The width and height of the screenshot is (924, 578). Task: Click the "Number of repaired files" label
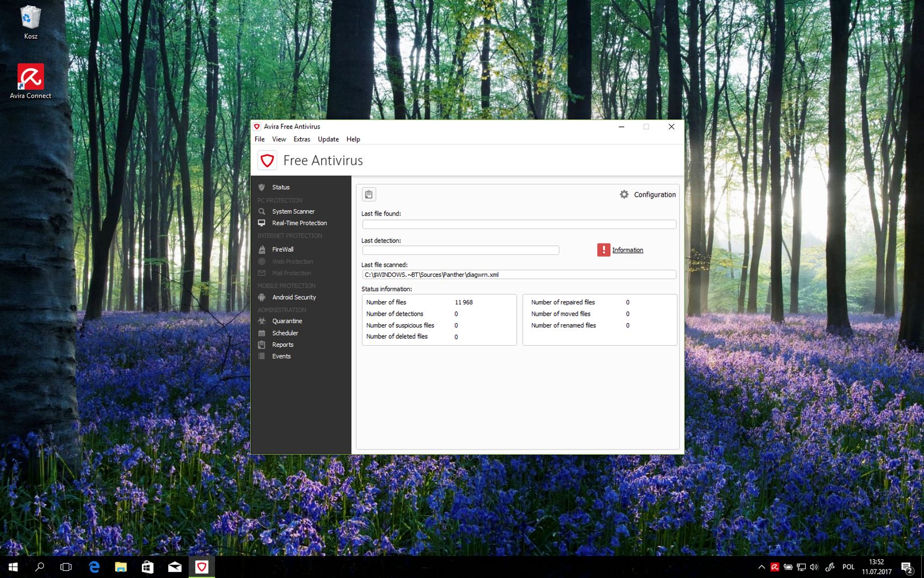tap(563, 303)
